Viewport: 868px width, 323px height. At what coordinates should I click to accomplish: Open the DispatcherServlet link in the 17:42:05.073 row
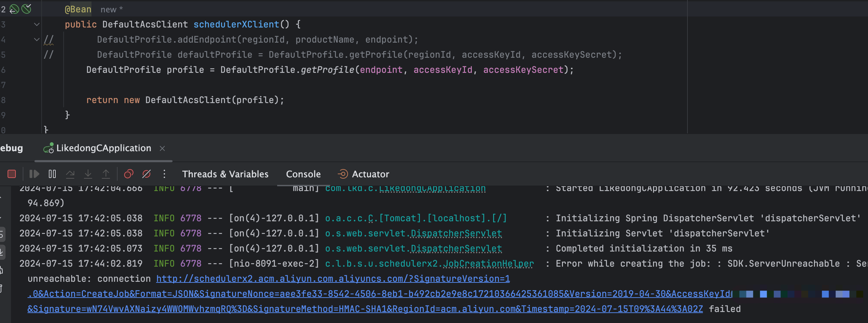[x=456, y=248]
